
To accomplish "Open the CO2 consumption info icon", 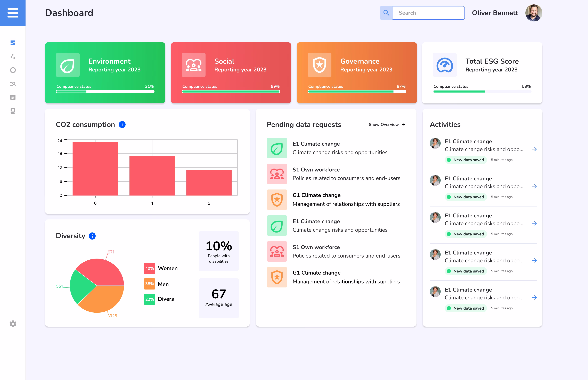I will (x=122, y=125).
